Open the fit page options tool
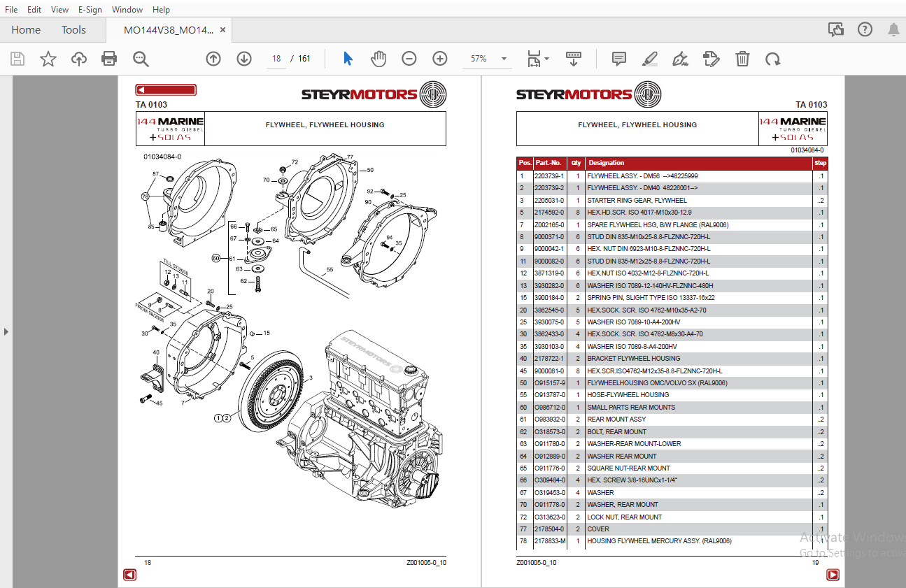Screen dimensions: 906x588 [x=537, y=59]
